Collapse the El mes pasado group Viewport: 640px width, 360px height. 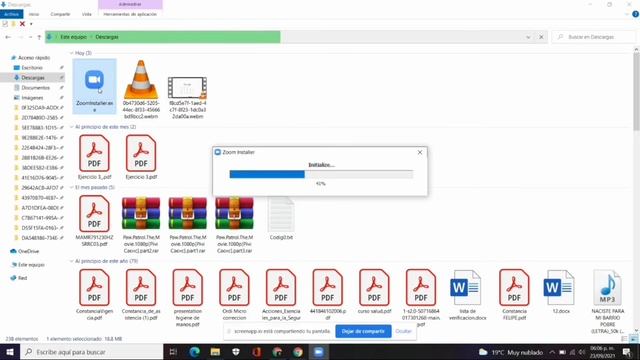tap(72, 187)
